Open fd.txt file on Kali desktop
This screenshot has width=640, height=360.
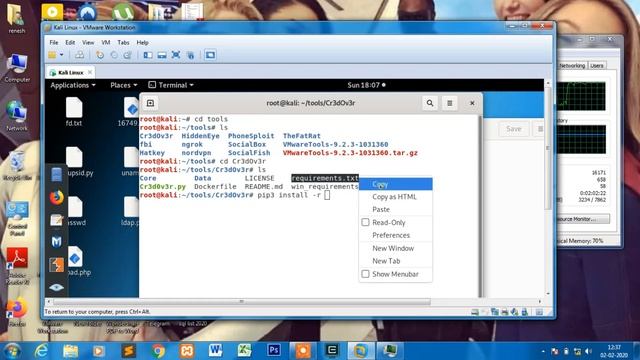click(74, 111)
